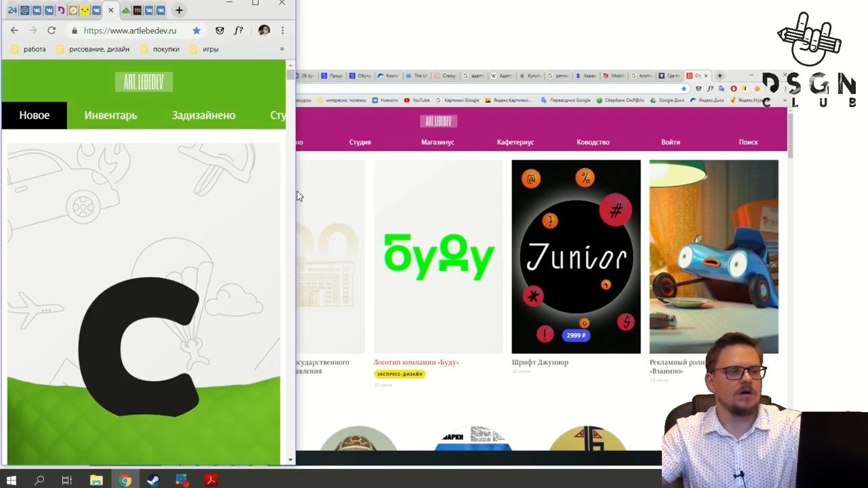This screenshot has width=868, height=488.
Task: Click the 'ЭКСПРЕСС-ДИЗАЙН' yellow tag
Action: coord(399,374)
